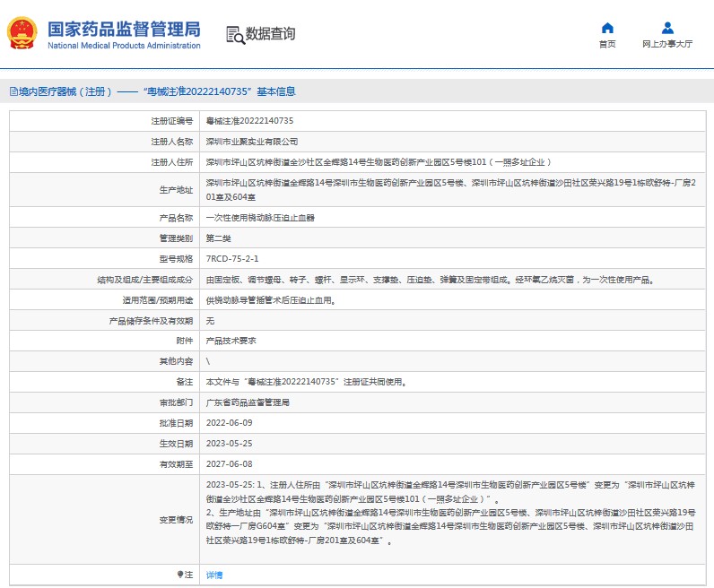714x588 pixels.
Task: Click the 注册证编号 row label
Action: pyautogui.click(x=171, y=121)
